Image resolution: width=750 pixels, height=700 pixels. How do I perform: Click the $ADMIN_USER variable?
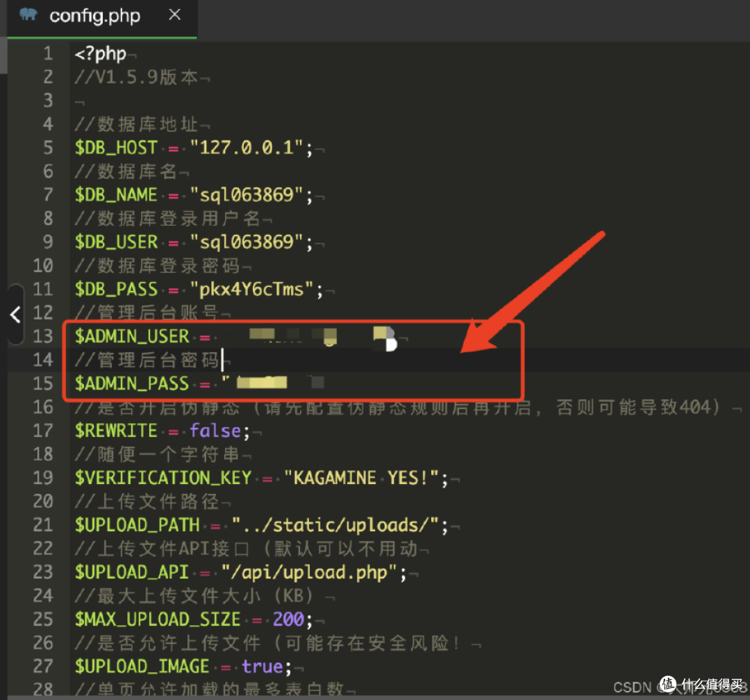pos(132,336)
